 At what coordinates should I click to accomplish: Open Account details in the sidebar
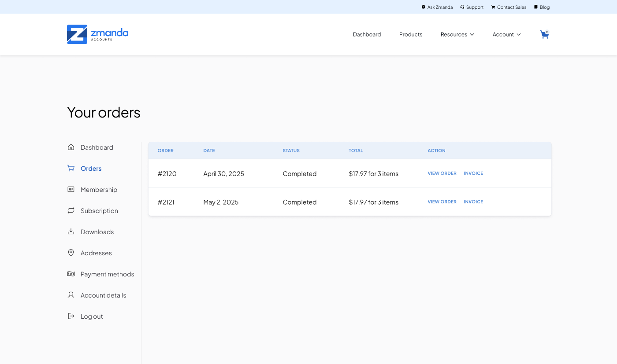[x=103, y=295]
